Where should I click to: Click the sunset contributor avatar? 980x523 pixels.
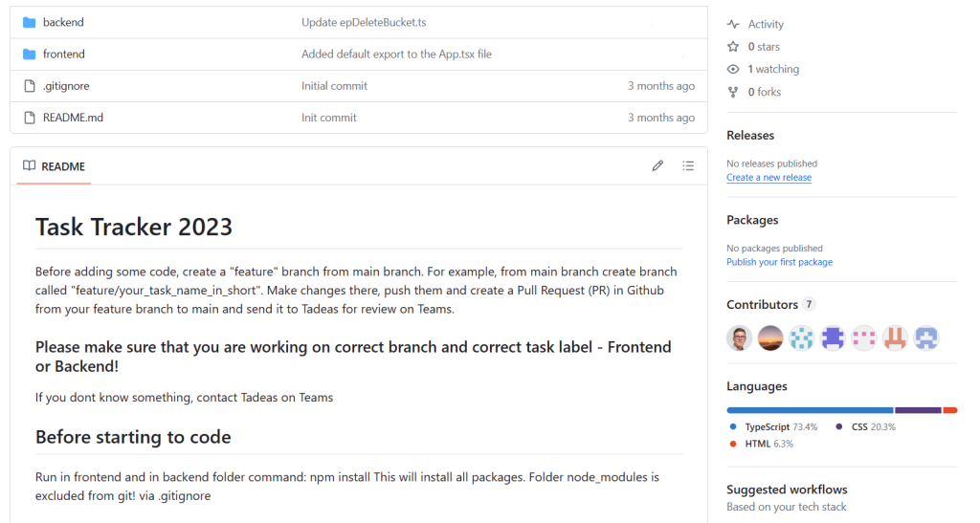tap(770, 338)
